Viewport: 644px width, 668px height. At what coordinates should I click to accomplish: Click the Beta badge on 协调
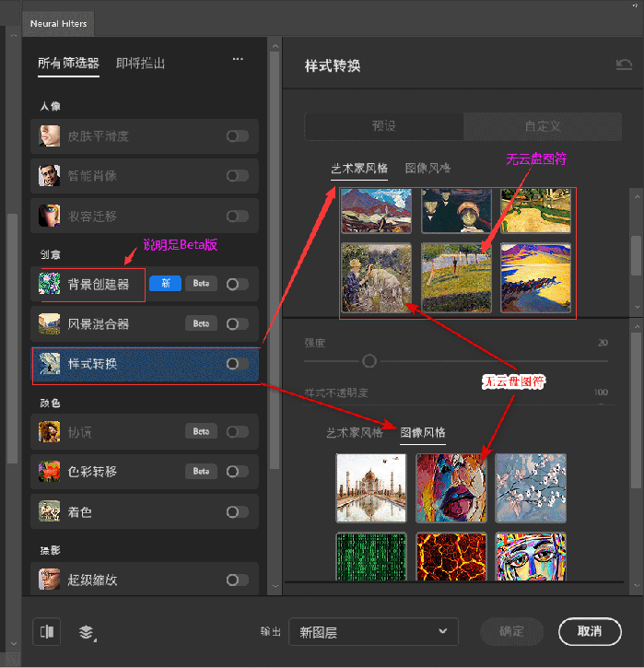tap(201, 431)
